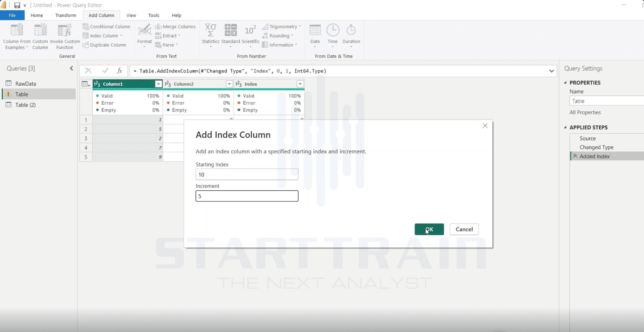
Task: Confirm dialog with OK button
Action: [429, 229]
